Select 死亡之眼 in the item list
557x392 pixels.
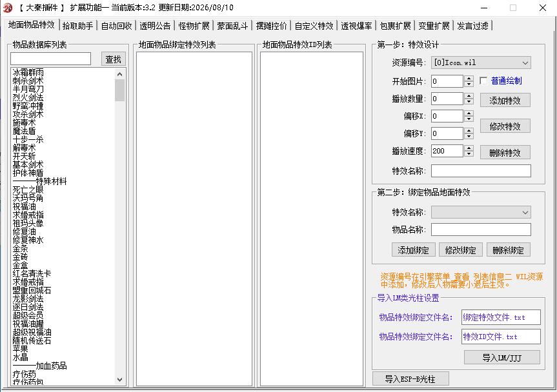click(28, 190)
